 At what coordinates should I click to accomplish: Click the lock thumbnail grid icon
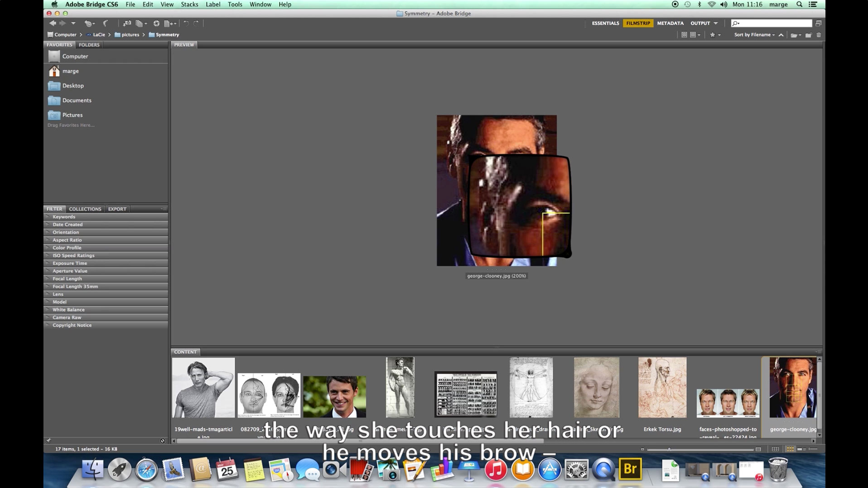pyautogui.click(x=776, y=449)
